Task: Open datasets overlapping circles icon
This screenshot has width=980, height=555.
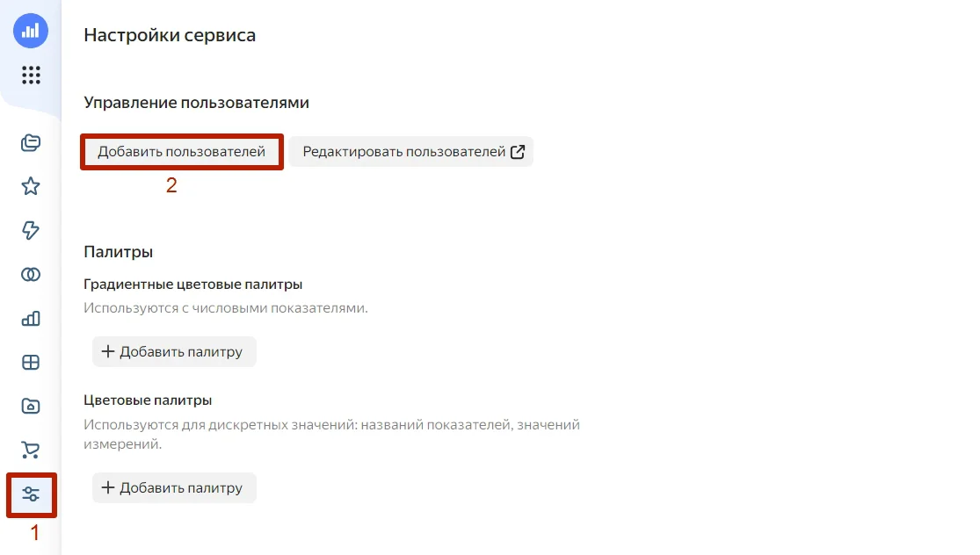Action: (x=31, y=274)
